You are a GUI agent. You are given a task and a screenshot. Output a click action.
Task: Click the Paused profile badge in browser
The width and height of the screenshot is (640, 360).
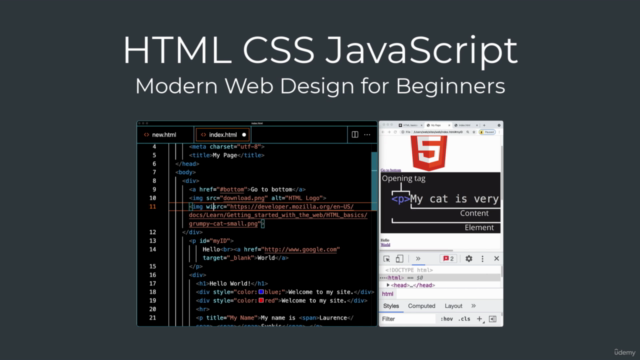point(487,132)
